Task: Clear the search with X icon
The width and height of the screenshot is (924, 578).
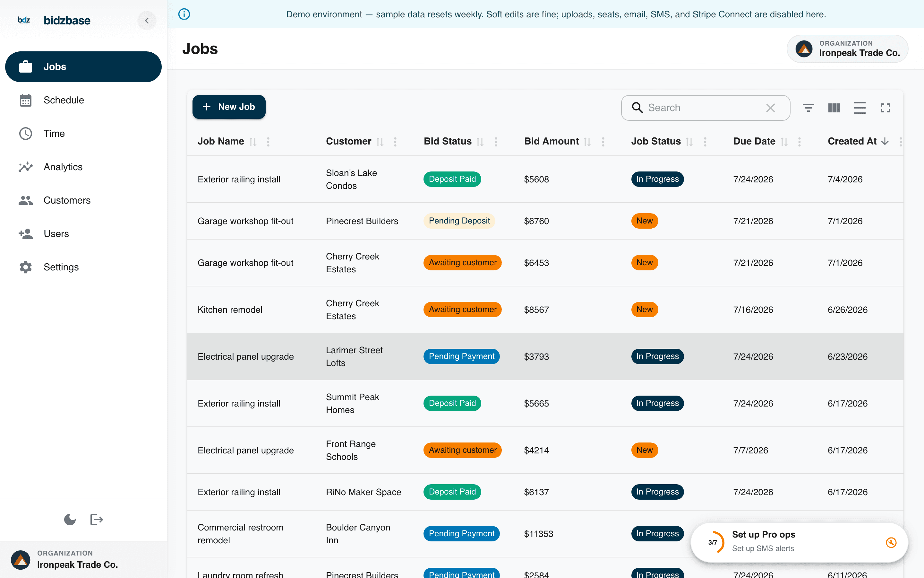Action: pos(771,108)
